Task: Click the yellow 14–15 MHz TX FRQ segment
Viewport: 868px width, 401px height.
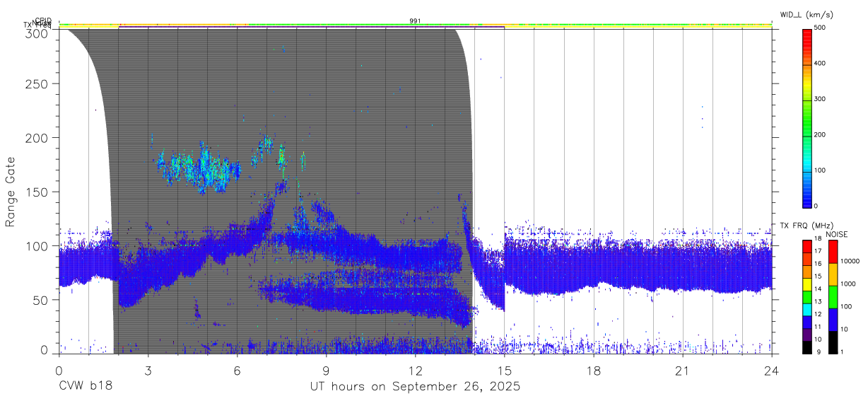Action: [x=807, y=283]
